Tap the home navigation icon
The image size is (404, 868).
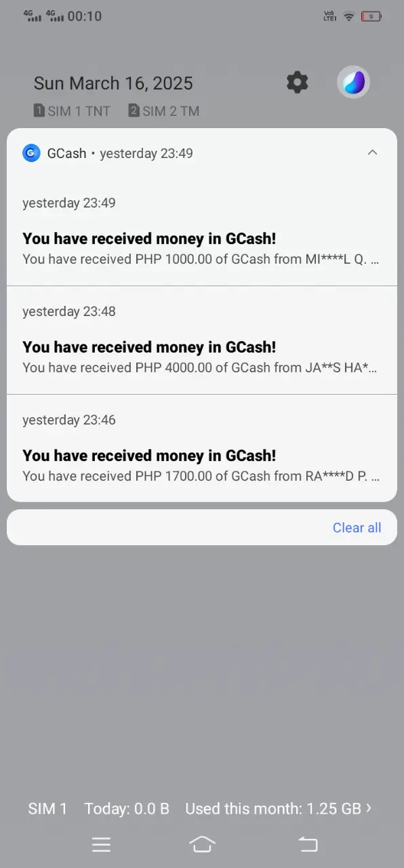click(202, 844)
